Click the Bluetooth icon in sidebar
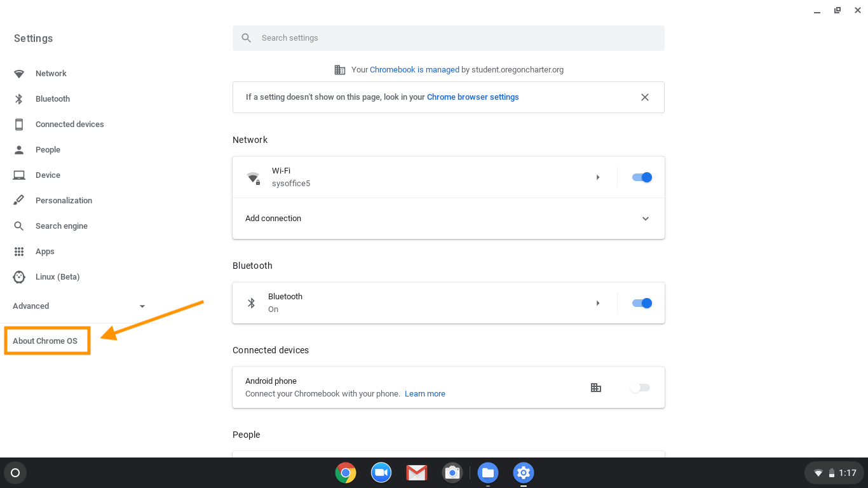 19,99
